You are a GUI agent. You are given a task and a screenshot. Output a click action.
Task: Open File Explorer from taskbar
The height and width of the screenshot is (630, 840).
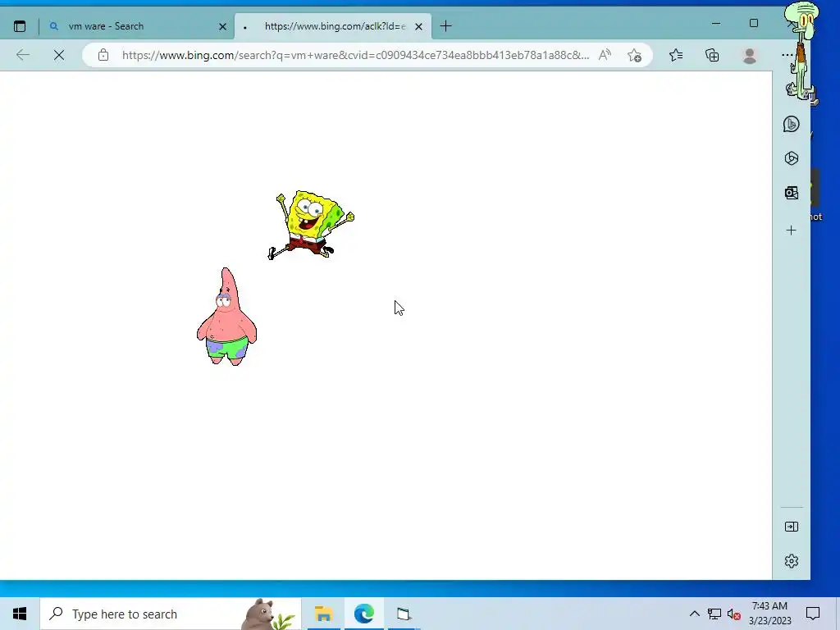coord(323,614)
